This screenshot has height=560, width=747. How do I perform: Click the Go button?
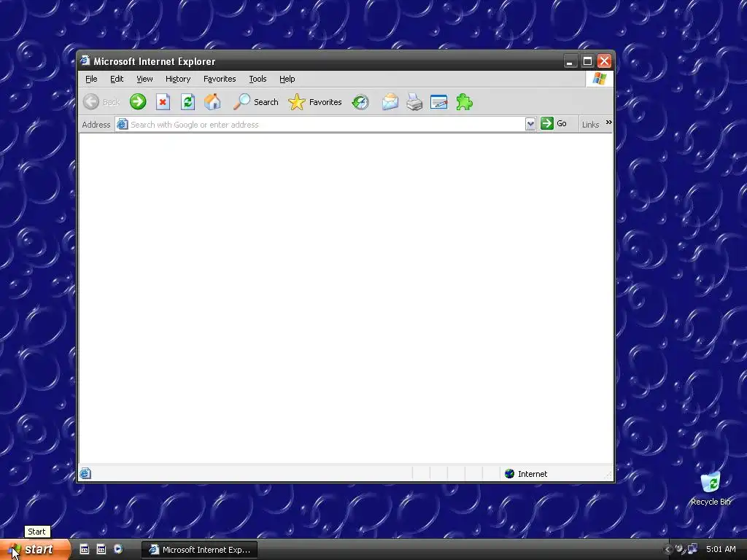click(x=554, y=124)
